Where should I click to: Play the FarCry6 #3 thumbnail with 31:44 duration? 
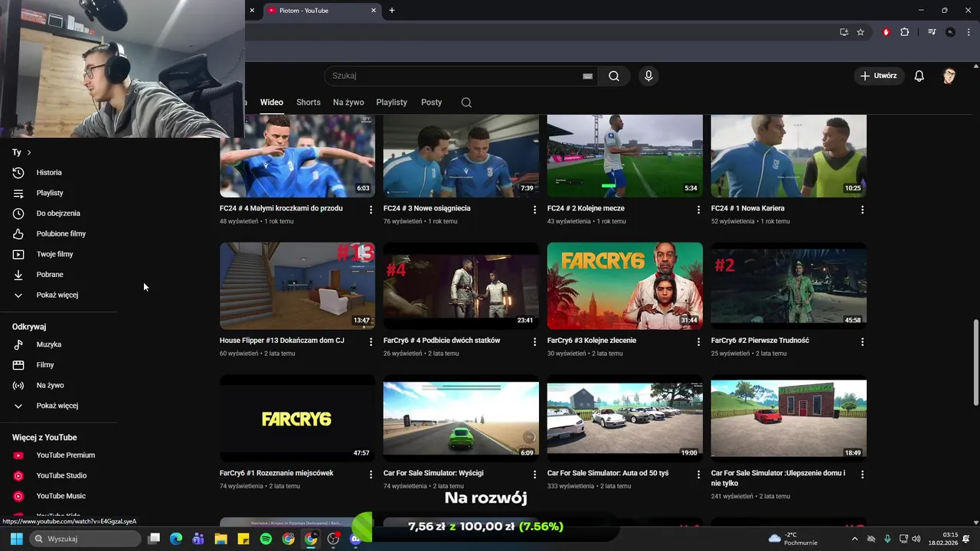625,286
